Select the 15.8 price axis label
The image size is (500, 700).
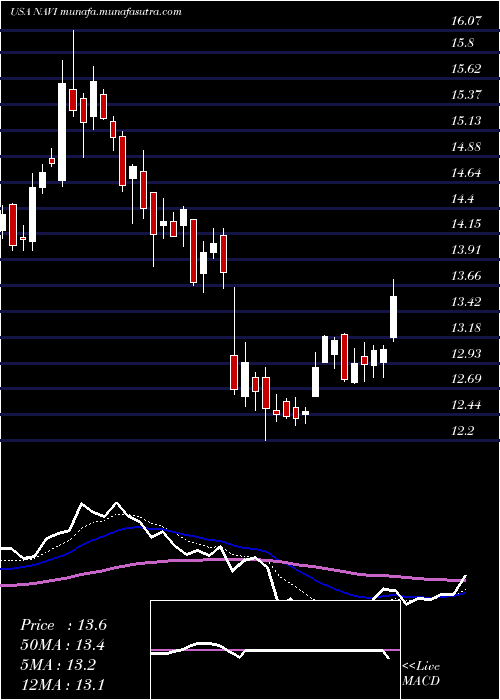463,43
